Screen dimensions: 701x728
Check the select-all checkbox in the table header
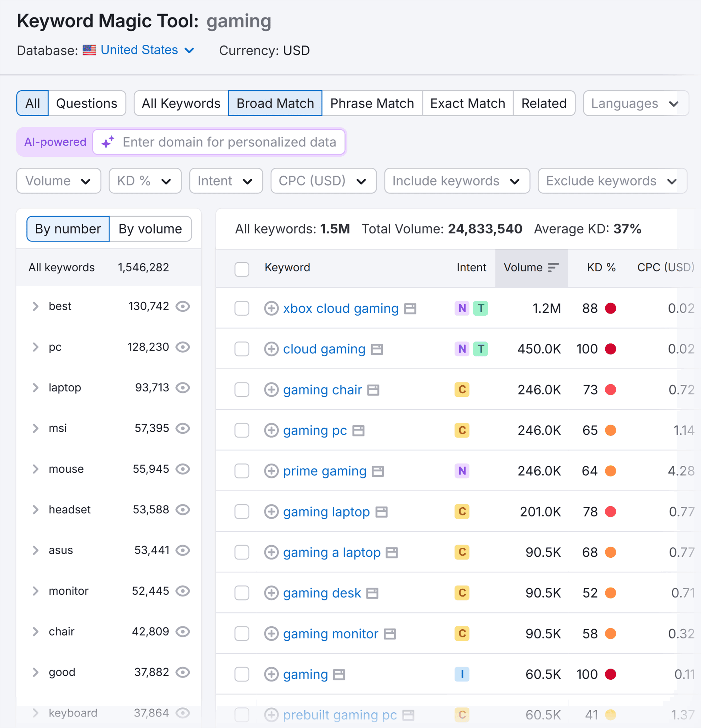coord(241,270)
